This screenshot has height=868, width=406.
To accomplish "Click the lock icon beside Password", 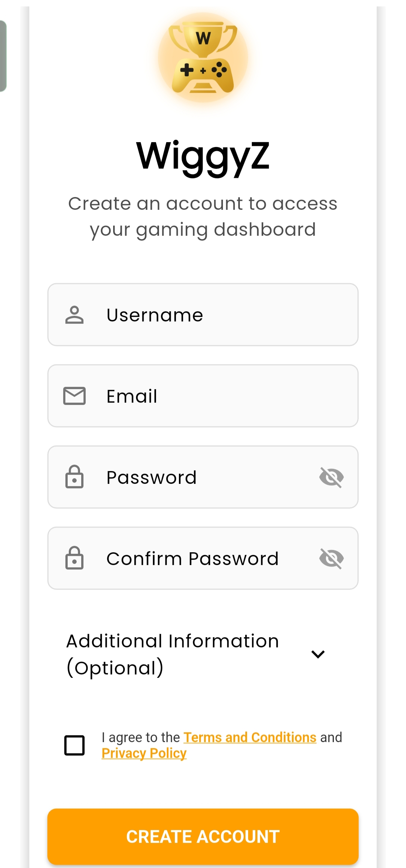I will [74, 477].
